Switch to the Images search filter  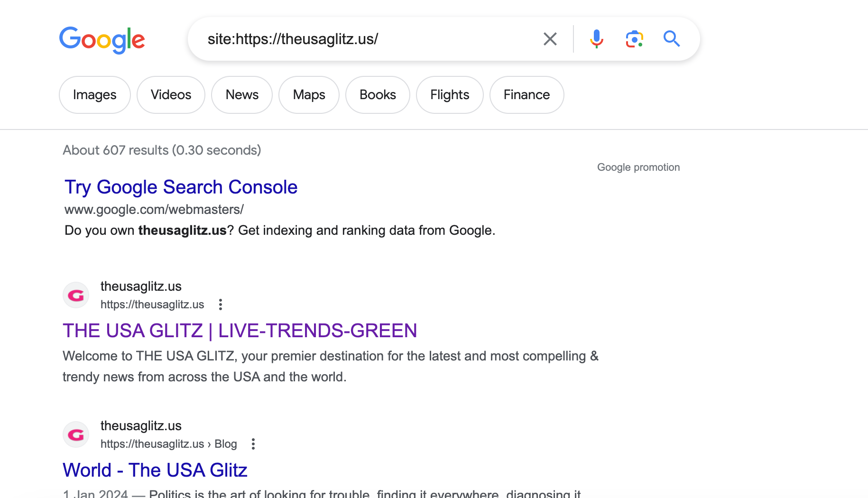(x=94, y=94)
